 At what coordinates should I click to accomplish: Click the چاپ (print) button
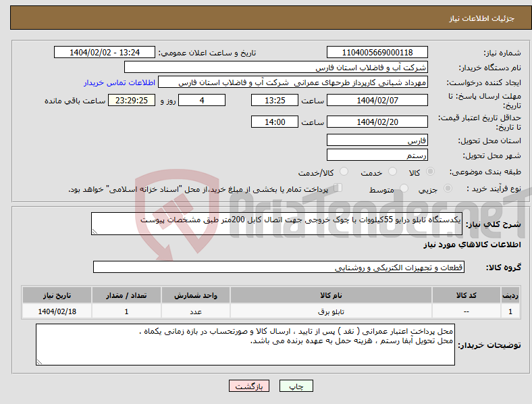[296, 386]
